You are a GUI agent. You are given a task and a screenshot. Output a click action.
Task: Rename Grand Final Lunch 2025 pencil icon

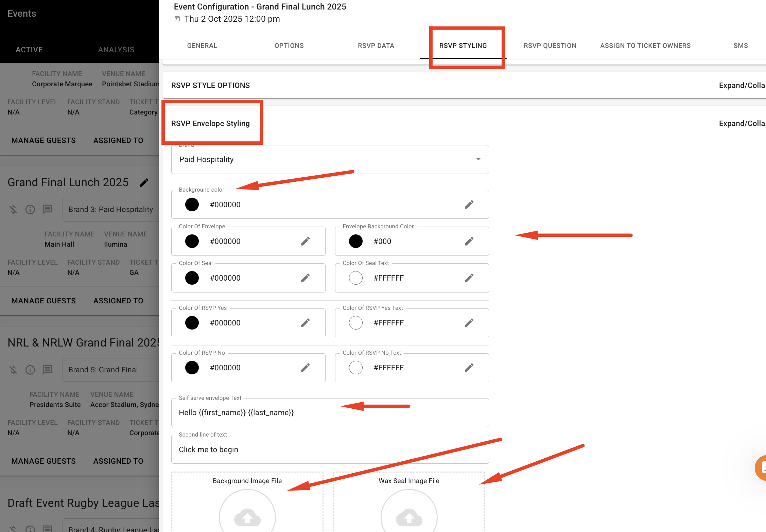(x=144, y=183)
